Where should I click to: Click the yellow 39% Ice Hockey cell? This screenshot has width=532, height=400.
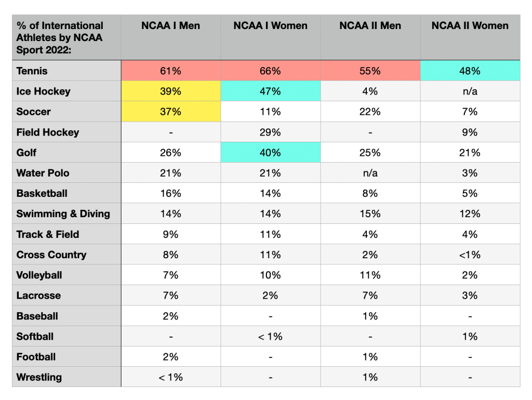(170, 91)
